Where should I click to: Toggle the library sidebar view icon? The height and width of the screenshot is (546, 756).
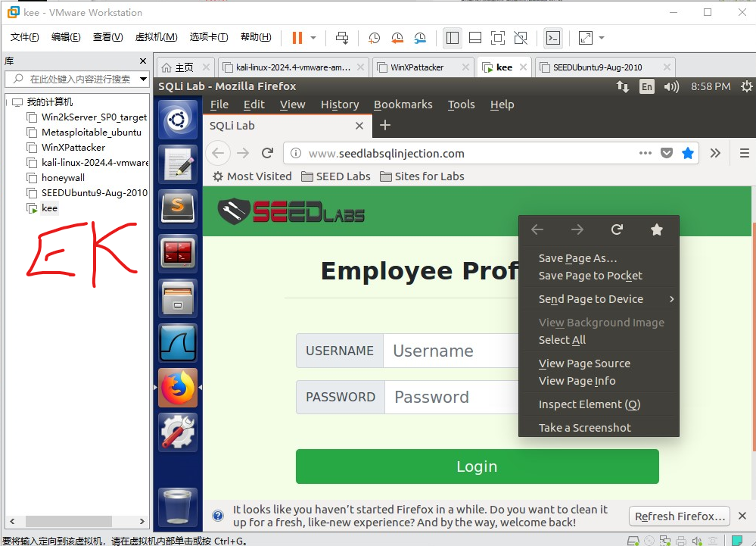click(453, 38)
